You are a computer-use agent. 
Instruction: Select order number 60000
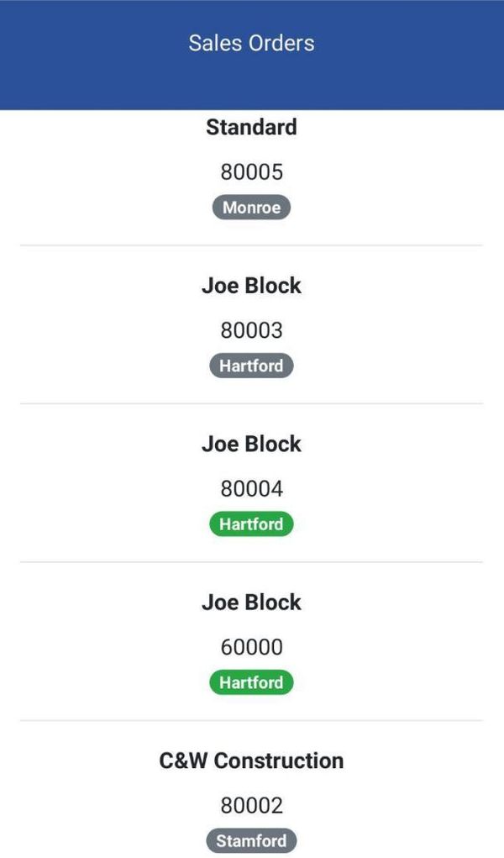(251, 647)
